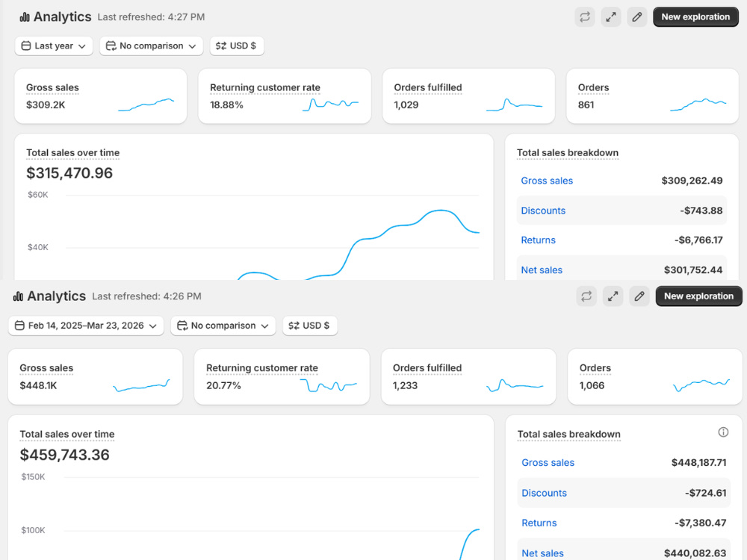Screen dimensions: 747x560
Task: Click Gross sales link showing $309,262.49
Action: [547, 181]
